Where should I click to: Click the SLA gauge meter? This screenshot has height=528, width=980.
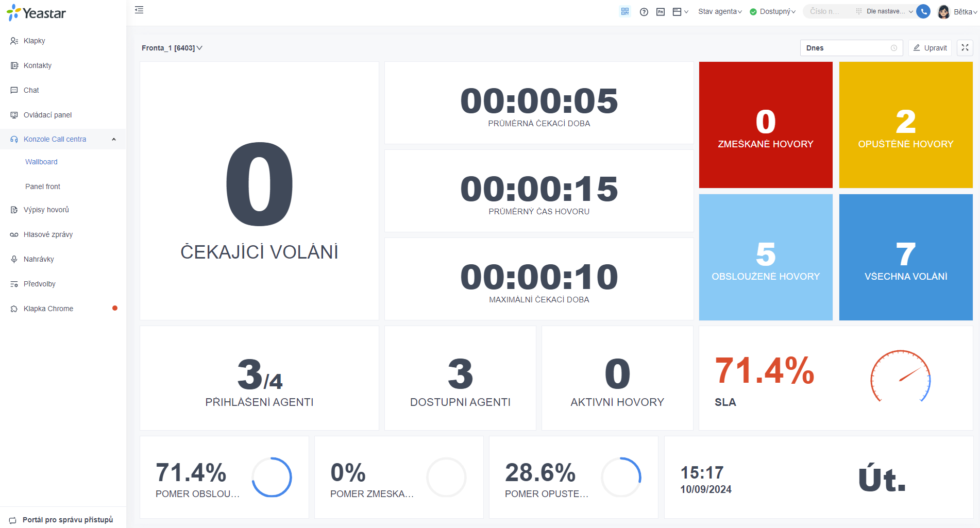click(x=901, y=377)
